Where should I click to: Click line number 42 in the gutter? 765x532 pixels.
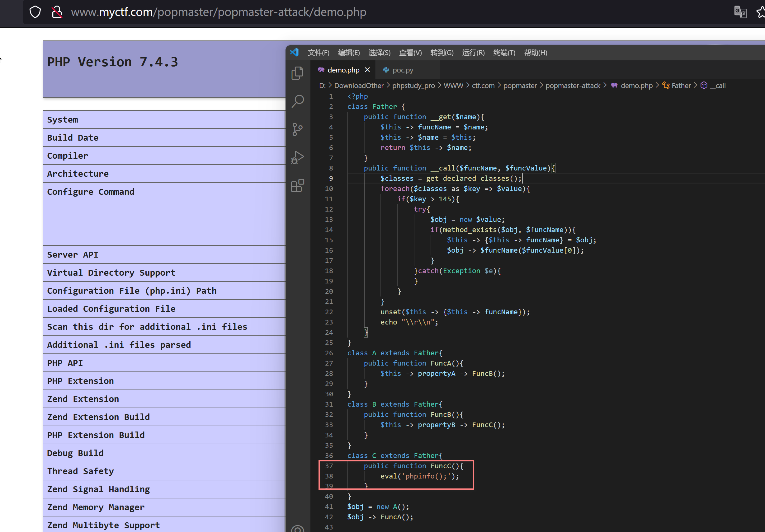[329, 517]
